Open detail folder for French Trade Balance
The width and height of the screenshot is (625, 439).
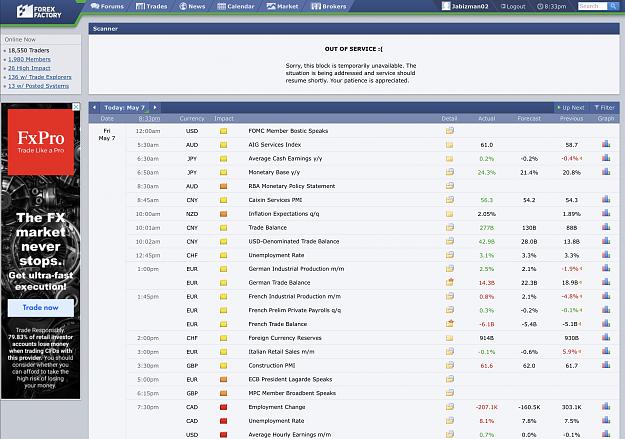coord(450,324)
